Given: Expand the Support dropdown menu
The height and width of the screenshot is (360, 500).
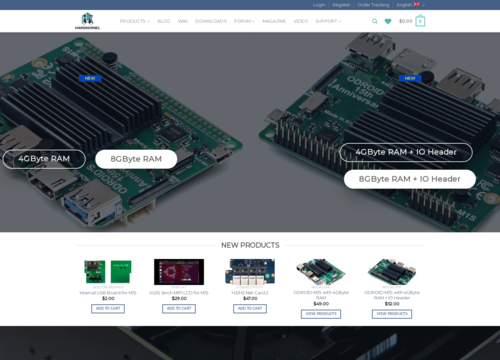Looking at the screenshot, I should click(328, 21).
